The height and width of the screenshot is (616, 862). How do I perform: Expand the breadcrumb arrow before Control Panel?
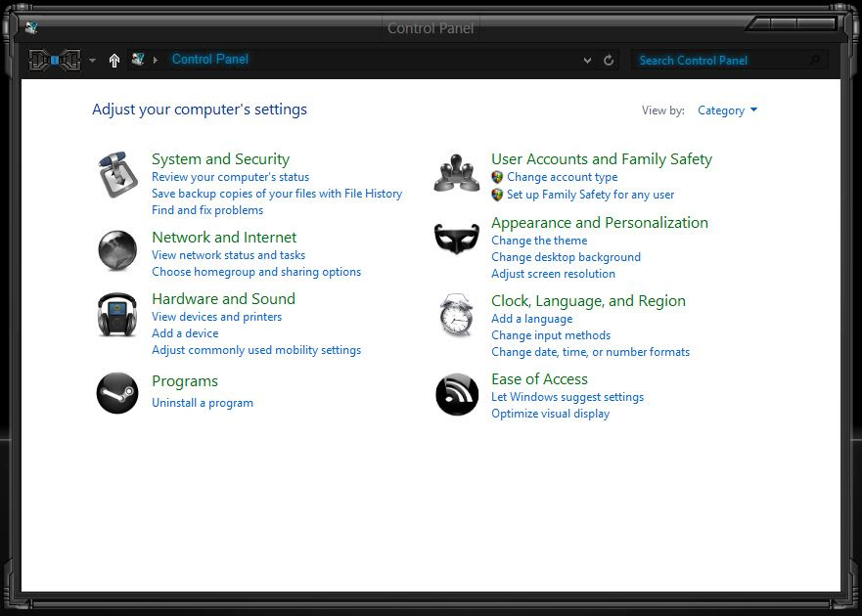156,60
